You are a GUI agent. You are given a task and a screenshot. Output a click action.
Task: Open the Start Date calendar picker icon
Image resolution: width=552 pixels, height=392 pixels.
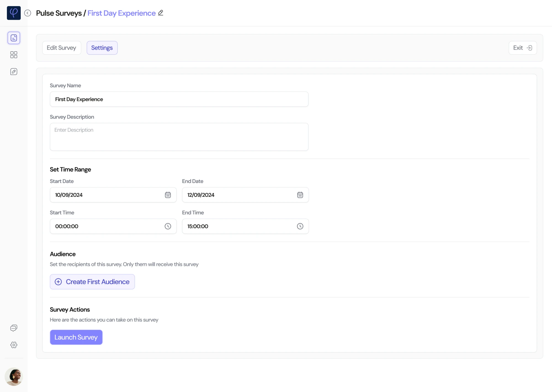(x=168, y=195)
